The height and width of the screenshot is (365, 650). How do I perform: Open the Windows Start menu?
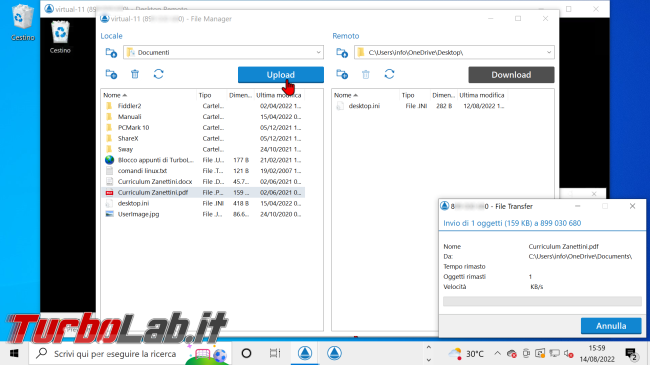[14, 353]
